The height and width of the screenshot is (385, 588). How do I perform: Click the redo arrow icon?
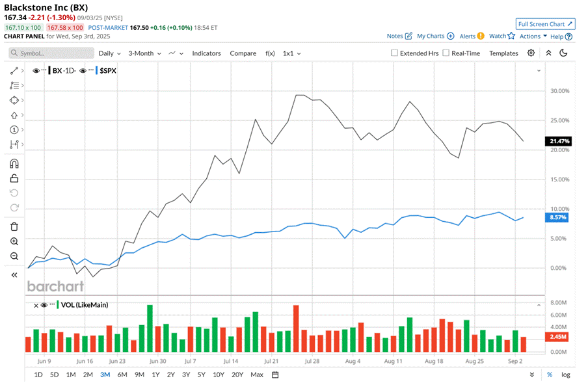click(x=14, y=207)
